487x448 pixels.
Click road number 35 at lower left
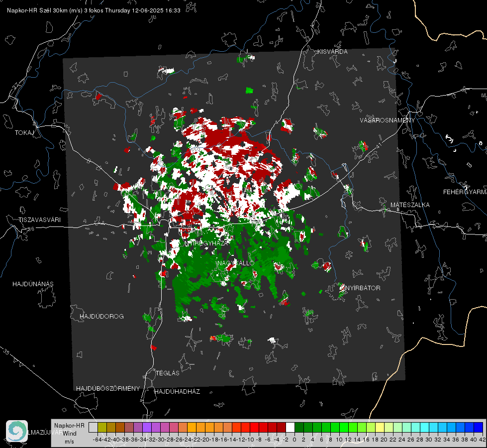6,352
